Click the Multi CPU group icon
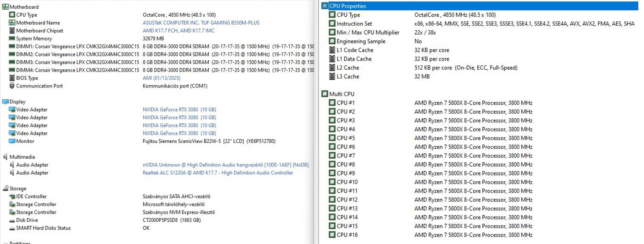 324,94
